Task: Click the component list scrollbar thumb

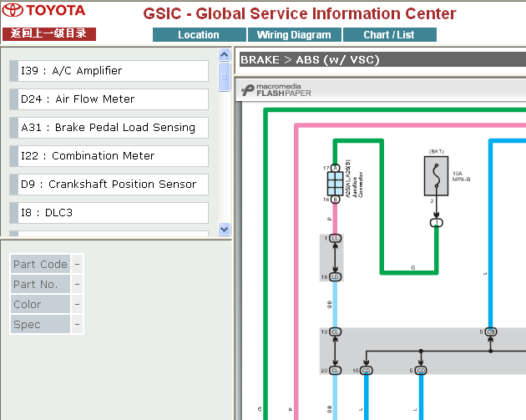Action: [224, 77]
